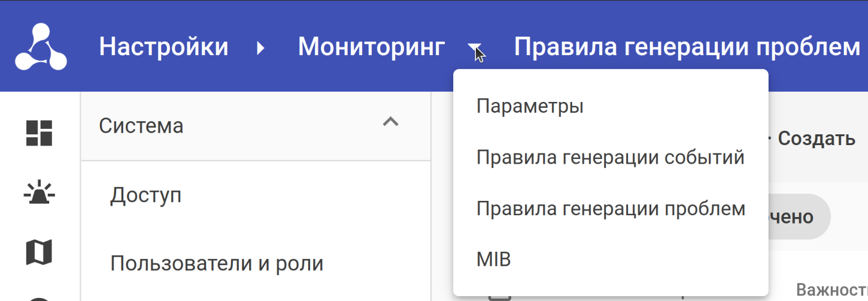Image resolution: width=868 pixels, height=301 pixels.
Task: Open the MIB menu item
Action: (x=493, y=260)
